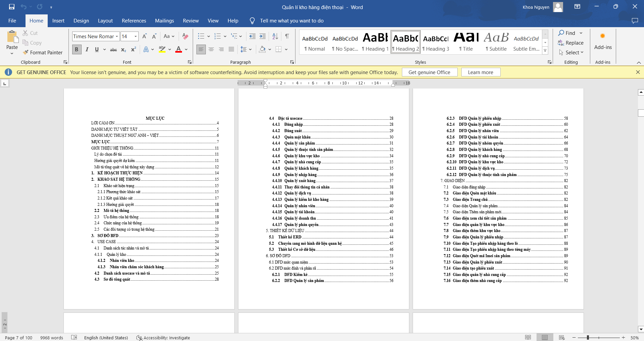Viewport: 644px width, 341px height.
Task: Apply Shading fill color
Action: tap(263, 50)
